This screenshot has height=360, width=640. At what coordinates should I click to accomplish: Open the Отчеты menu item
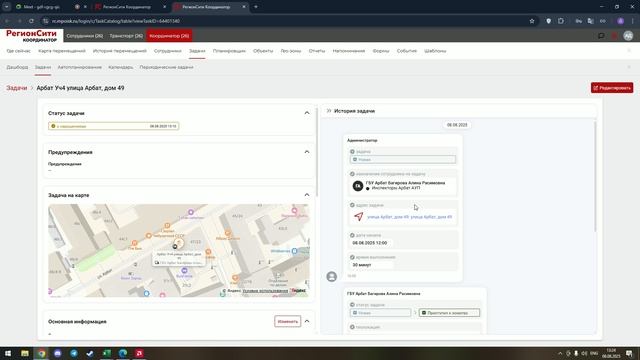(x=317, y=51)
